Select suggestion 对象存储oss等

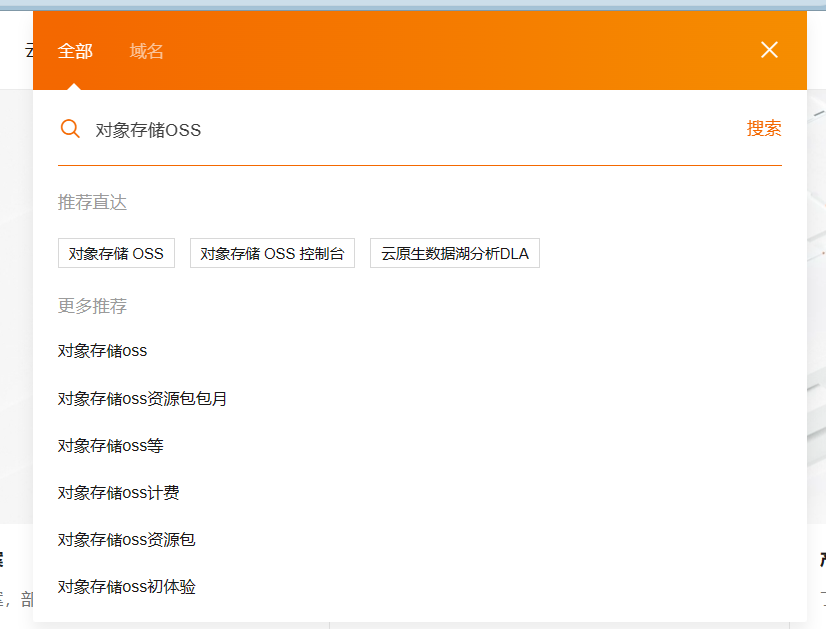pos(111,446)
